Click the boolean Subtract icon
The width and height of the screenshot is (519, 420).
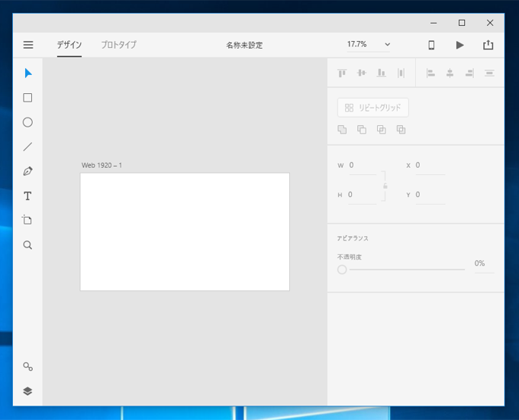(362, 130)
